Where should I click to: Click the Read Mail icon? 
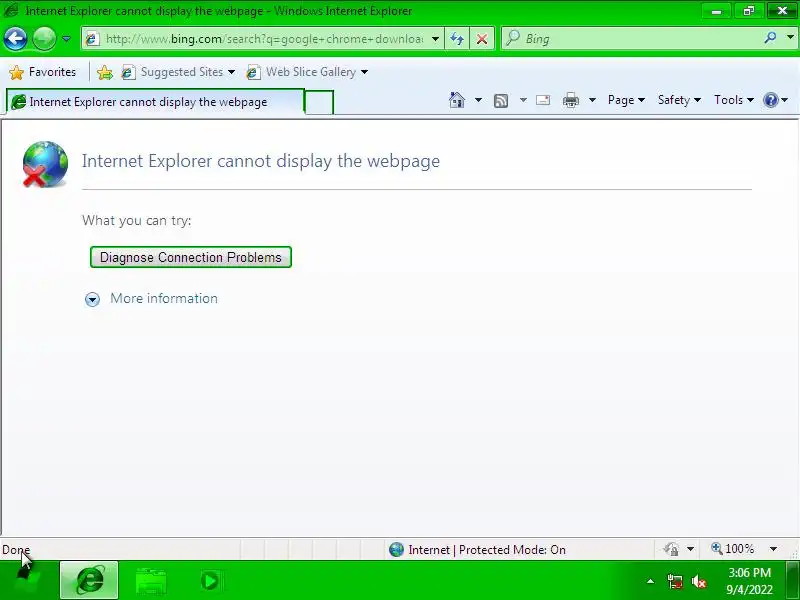(x=543, y=100)
